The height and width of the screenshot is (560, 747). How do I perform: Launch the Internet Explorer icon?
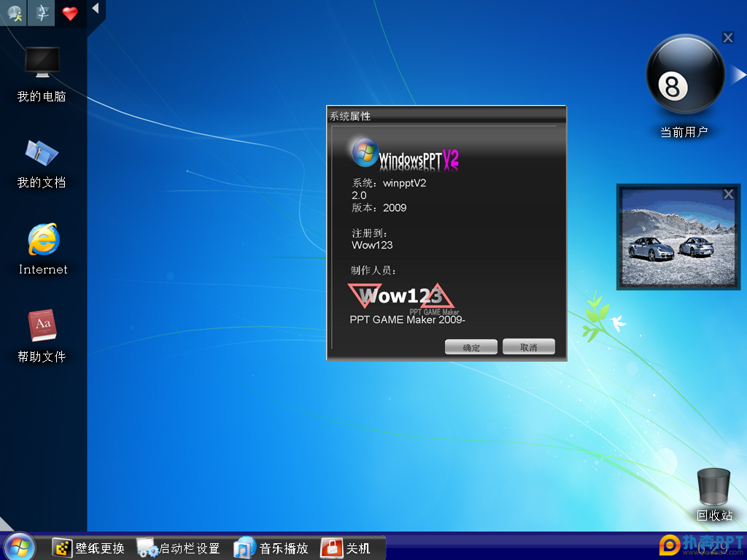[43, 239]
